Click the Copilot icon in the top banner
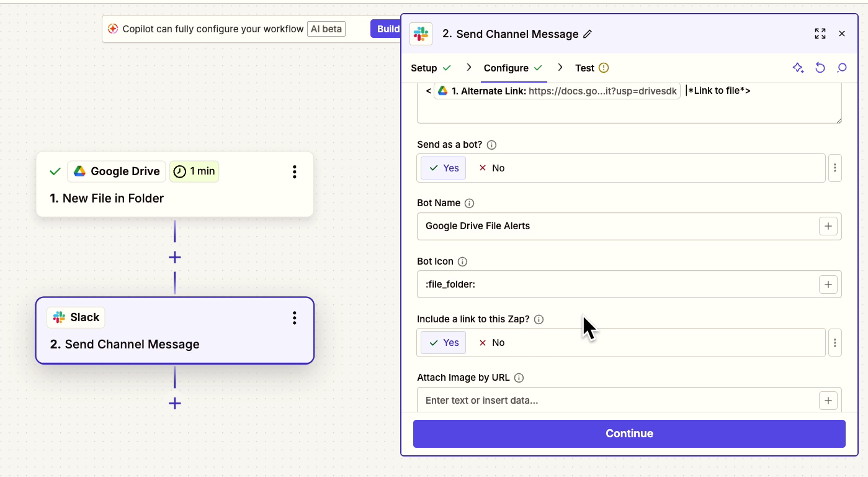The image size is (868, 477). click(x=113, y=29)
